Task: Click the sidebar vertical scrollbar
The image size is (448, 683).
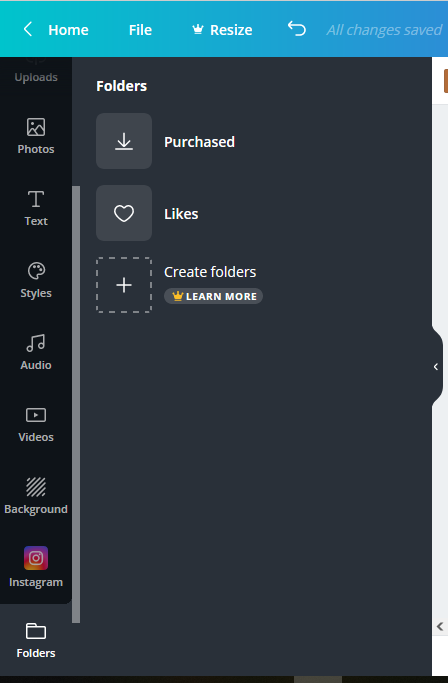Action: click(76, 404)
